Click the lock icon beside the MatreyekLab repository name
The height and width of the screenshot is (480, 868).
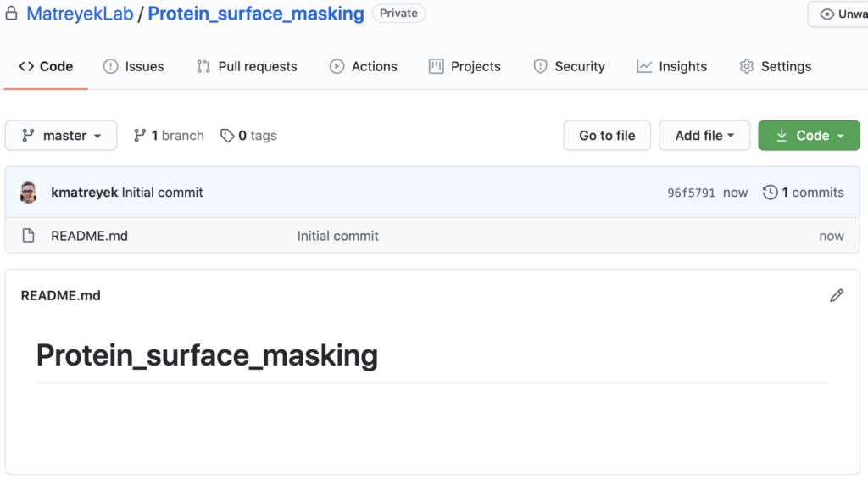[x=11, y=14]
